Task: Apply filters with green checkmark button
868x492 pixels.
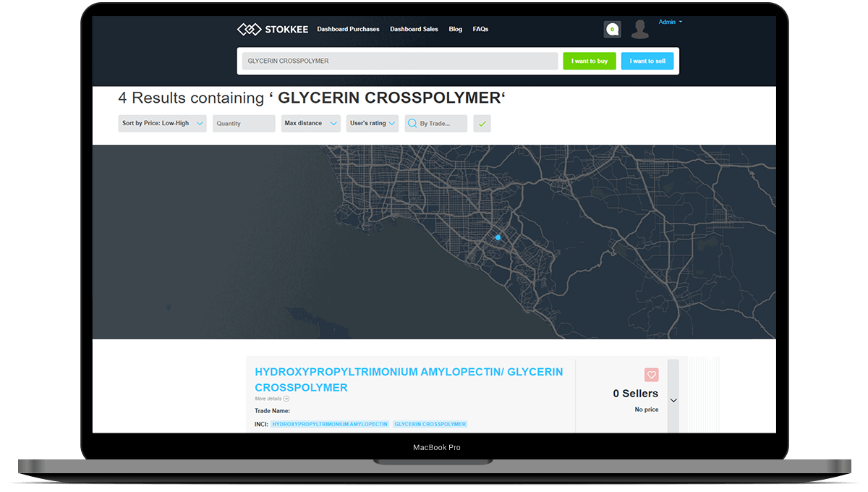Action: 482,124
